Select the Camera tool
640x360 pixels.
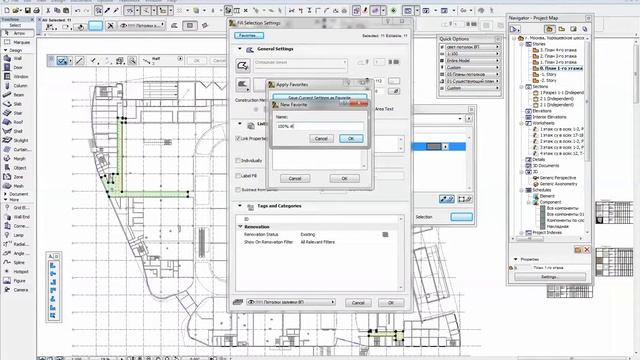17,290
